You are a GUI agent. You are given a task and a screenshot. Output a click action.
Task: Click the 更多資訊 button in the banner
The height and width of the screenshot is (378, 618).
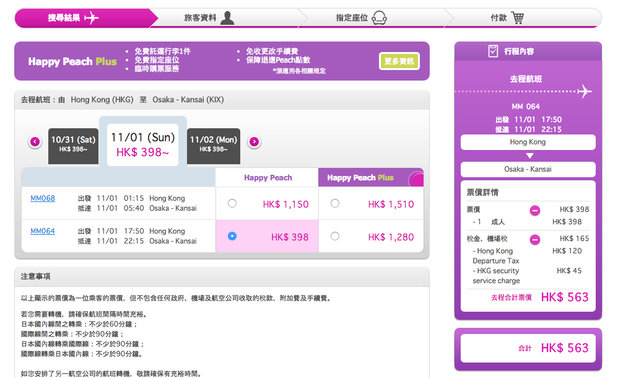coord(399,61)
